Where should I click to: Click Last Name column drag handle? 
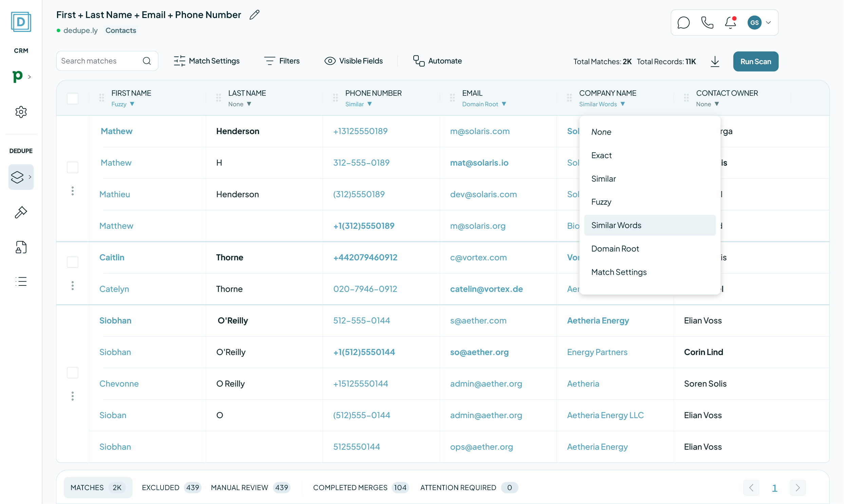(218, 98)
